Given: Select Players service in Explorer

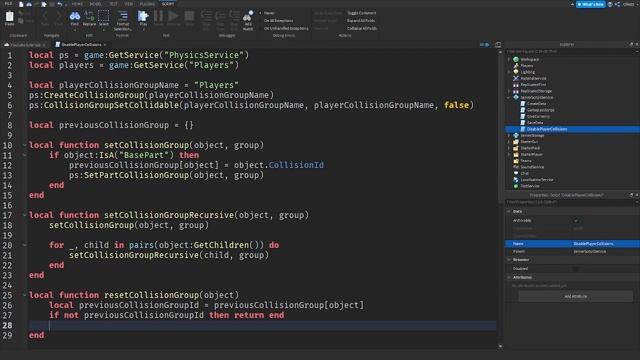Looking at the screenshot, I should pos(526,66).
